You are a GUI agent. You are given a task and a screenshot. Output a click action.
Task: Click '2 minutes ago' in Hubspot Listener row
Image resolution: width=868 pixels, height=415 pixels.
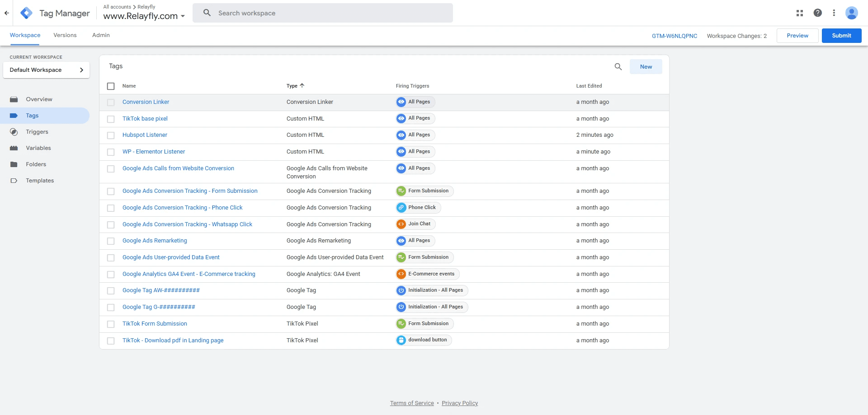pyautogui.click(x=594, y=135)
